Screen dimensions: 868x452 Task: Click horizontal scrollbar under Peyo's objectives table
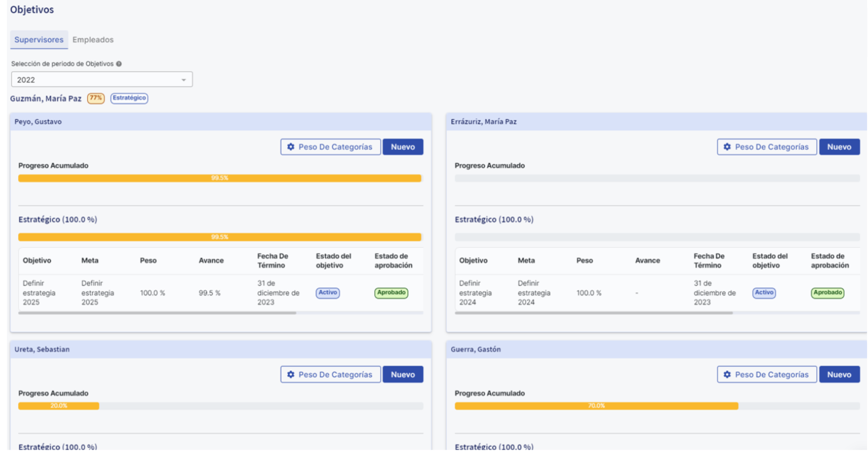(158, 314)
